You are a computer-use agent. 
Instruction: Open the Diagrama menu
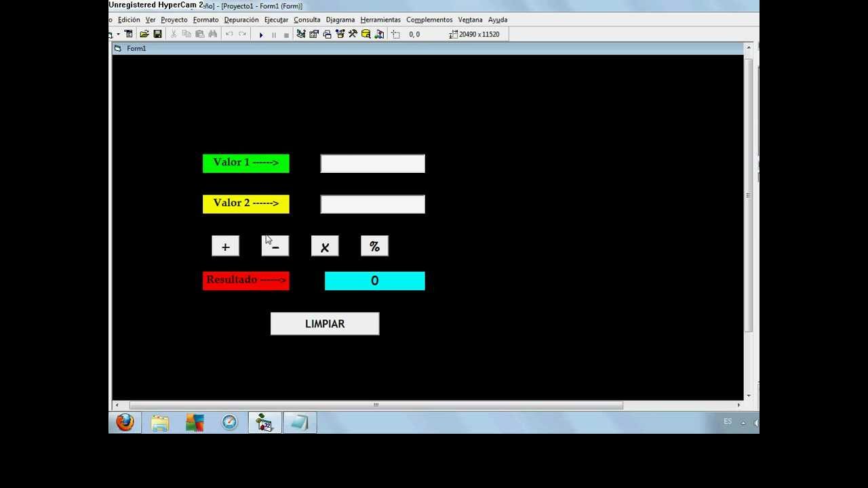[340, 20]
